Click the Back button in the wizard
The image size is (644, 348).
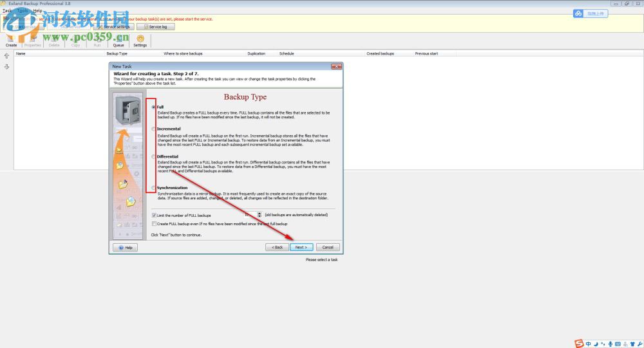277,247
